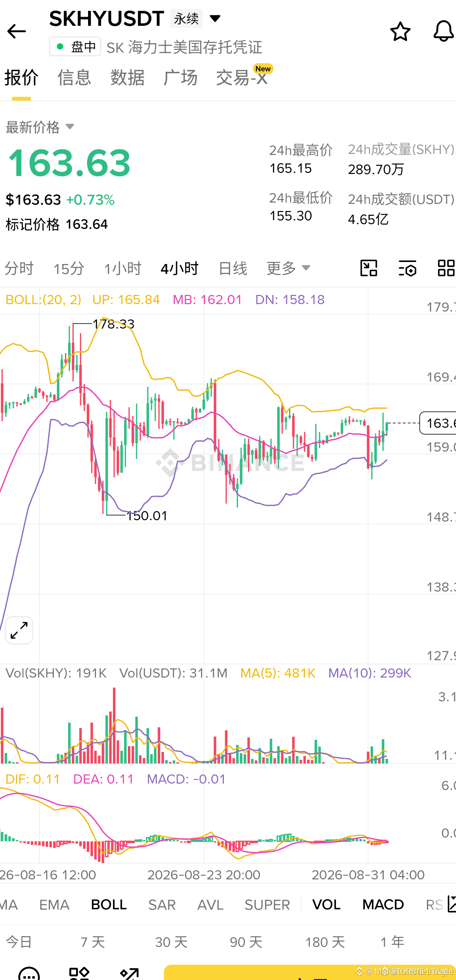Toggle the SAR indicator
This screenshot has height=980, width=456.
click(x=162, y=904)
